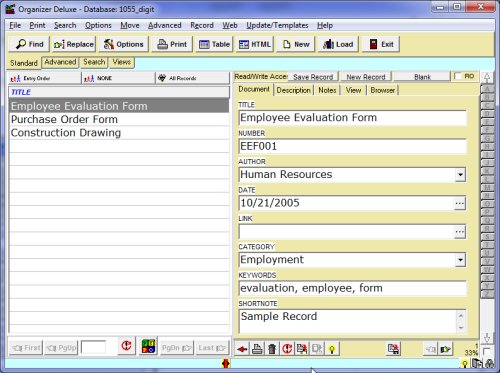Select the Advanced panel tab
The width and height of the screenshot is (500, 373).
tap(60, 62)
